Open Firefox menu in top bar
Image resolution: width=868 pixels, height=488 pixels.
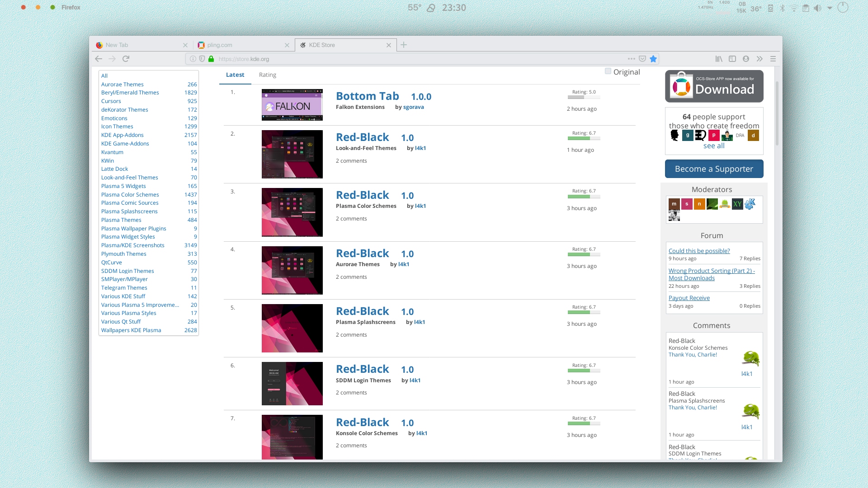(71, 8)
